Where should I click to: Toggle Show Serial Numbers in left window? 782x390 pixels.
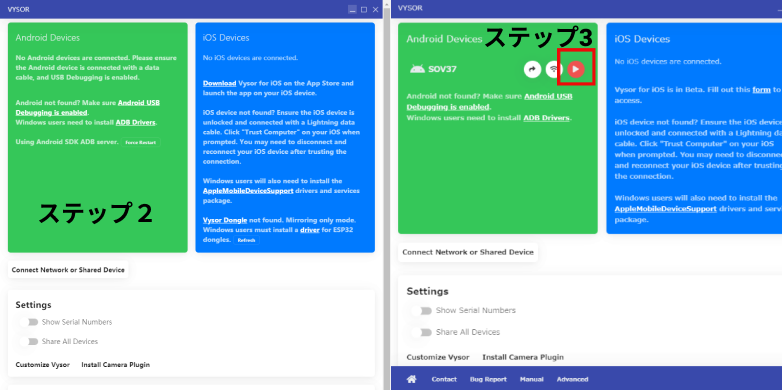click(29, 322)
